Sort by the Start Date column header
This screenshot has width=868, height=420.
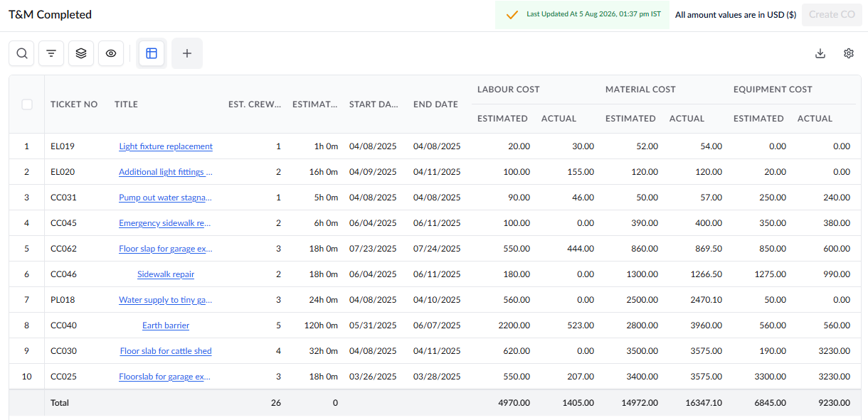(x=374, y=104)
